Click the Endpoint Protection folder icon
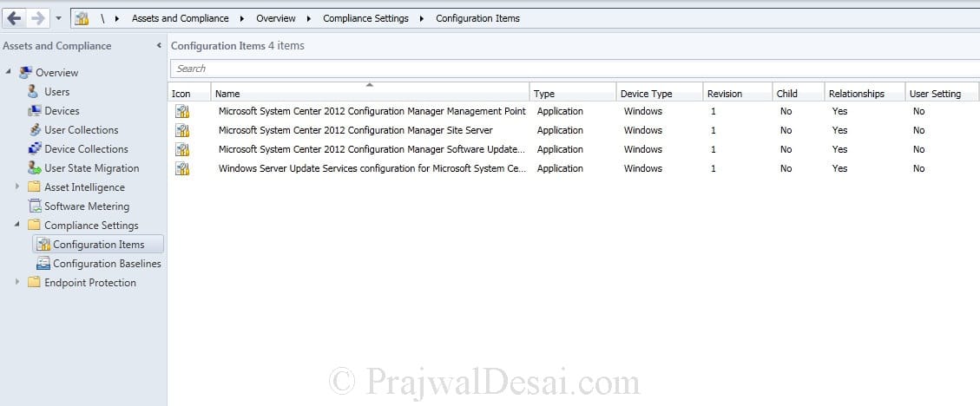 click(x=35, y=282)
